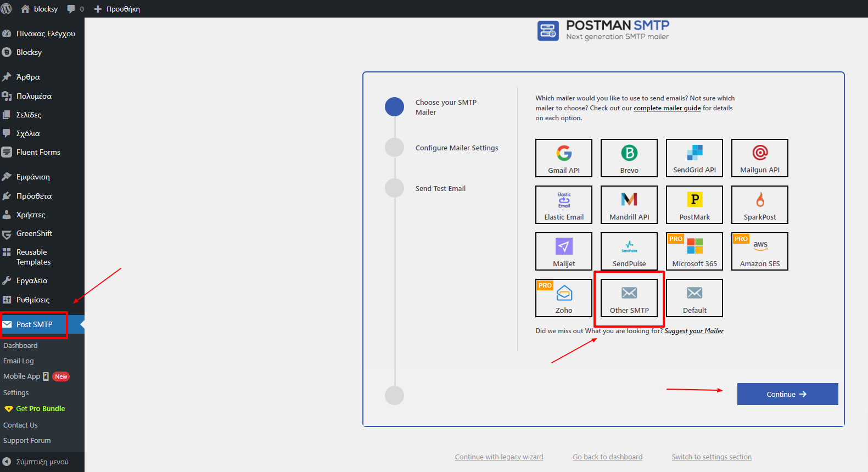Open the Άρθρα posts menu
This screenshot has height=472, width=868.
(x=42, y=77)
